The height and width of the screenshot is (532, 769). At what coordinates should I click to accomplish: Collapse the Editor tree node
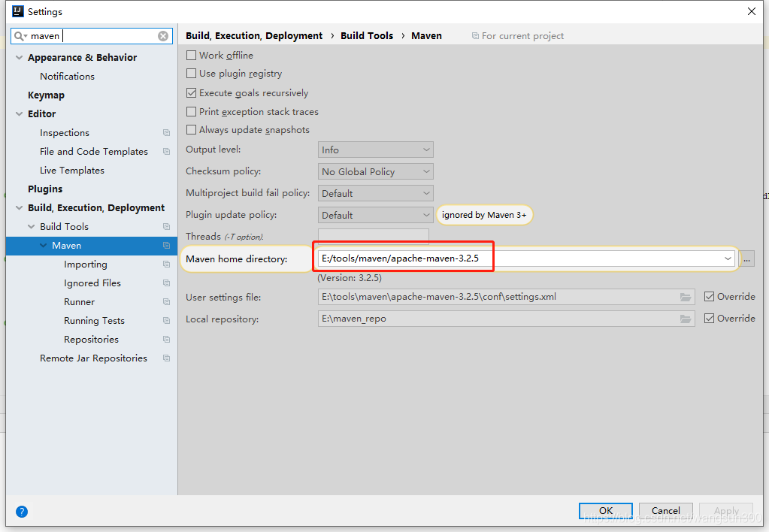pos(19,113)
